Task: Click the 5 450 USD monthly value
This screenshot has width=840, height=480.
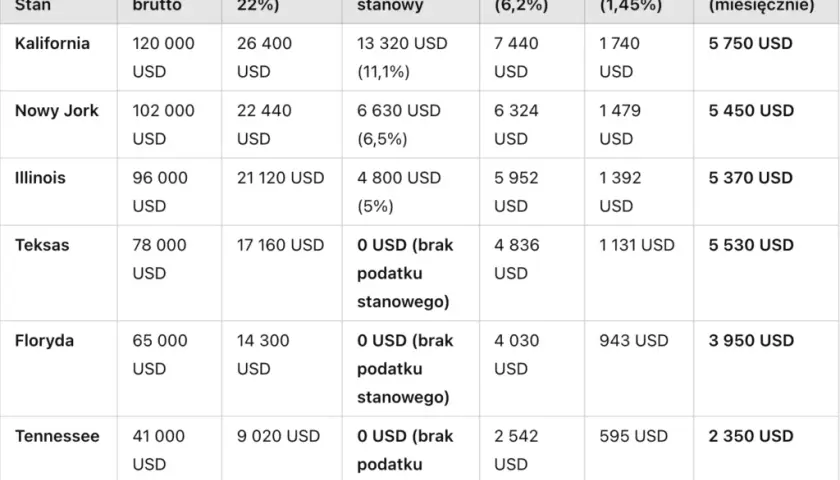Action: [x=751, y=110]
